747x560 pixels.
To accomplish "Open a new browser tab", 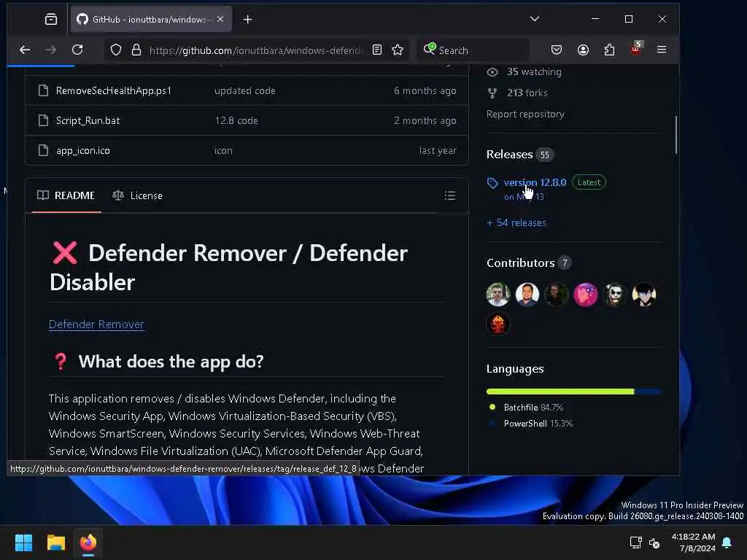I will pyautogui.click(x=248, y=19).
